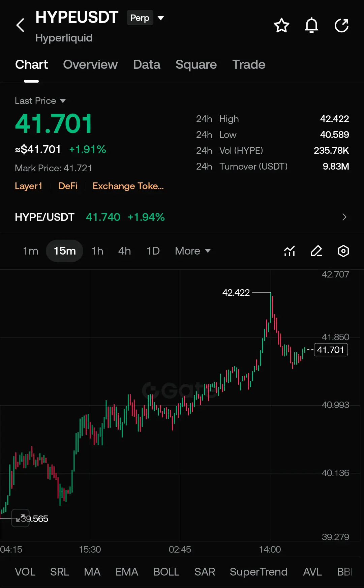The height and width of the screenshot is (588, 364).
Task: Tap the 41.850 price axis label
Action: [x=335, y=337]
